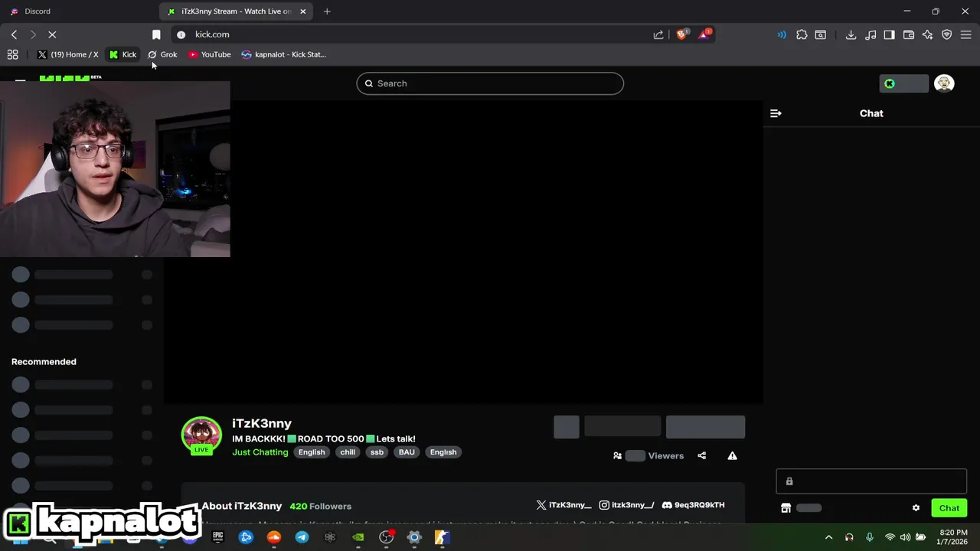Click the 420 Followers count
This screenshot has width=980, height=551.
click(320, 506)
